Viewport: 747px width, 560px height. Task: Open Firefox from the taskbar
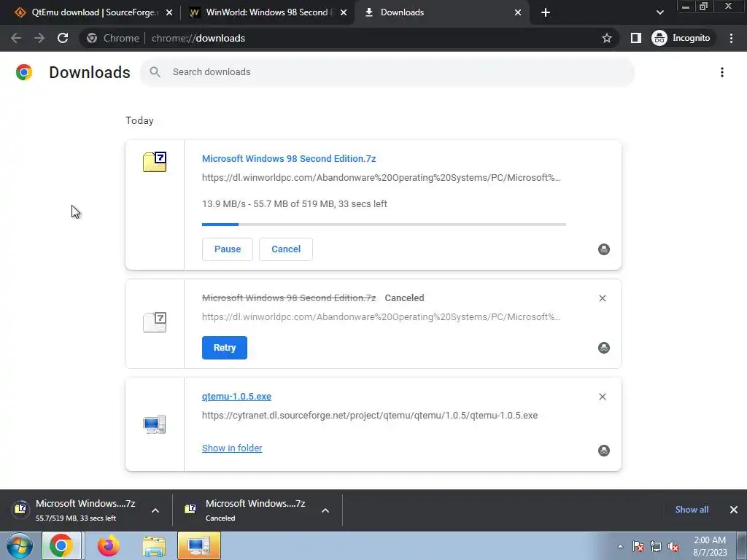pyautogui.click(x=109, y=545)
